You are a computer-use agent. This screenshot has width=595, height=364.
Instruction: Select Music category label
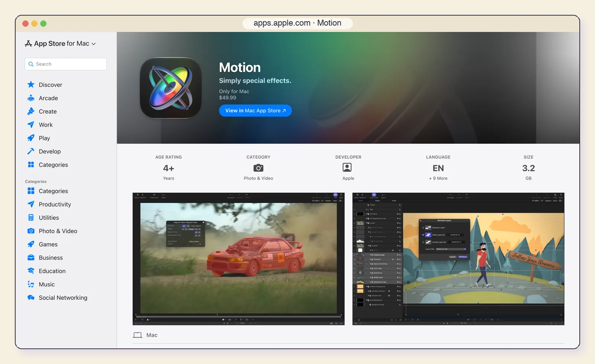[x=46, y=285]
